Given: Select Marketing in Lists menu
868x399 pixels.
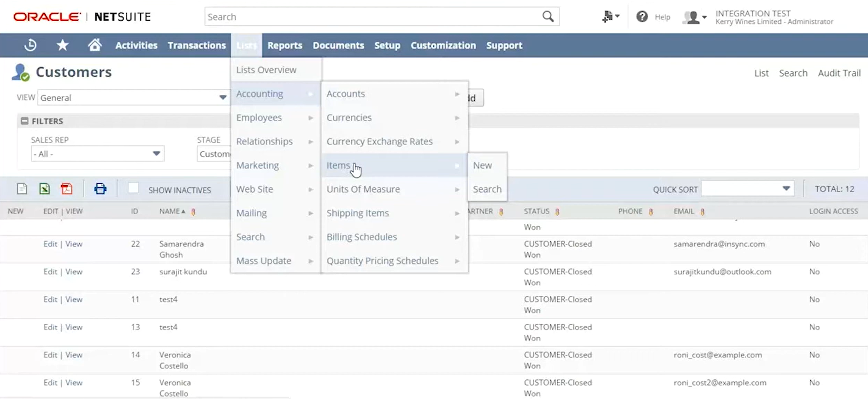Looking at the screenshot, I should click(276, 165).
